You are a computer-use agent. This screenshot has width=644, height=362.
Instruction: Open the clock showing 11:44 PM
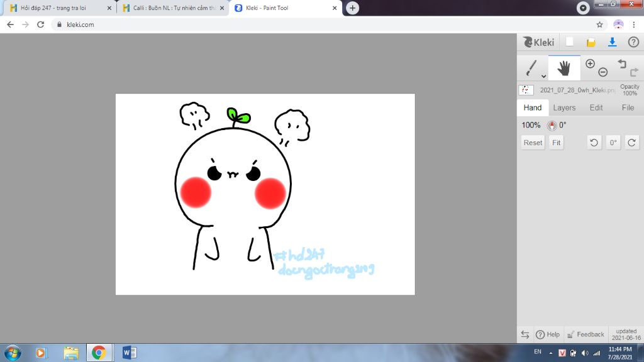(619, 353)
